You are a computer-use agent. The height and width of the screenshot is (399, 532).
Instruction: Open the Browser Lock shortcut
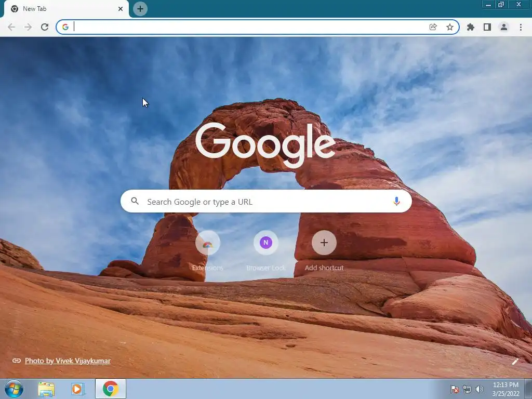pos(266,250)
